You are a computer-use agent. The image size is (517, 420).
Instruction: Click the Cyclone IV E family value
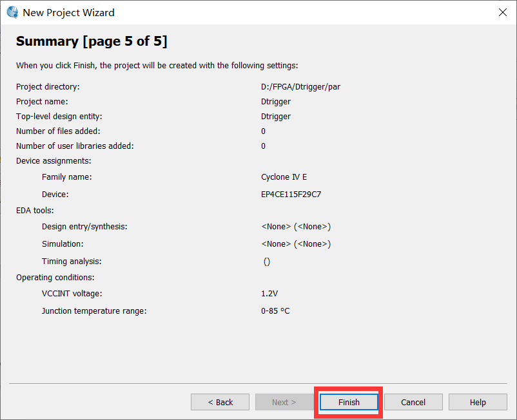pyautogui.click(x=284, y=177)
